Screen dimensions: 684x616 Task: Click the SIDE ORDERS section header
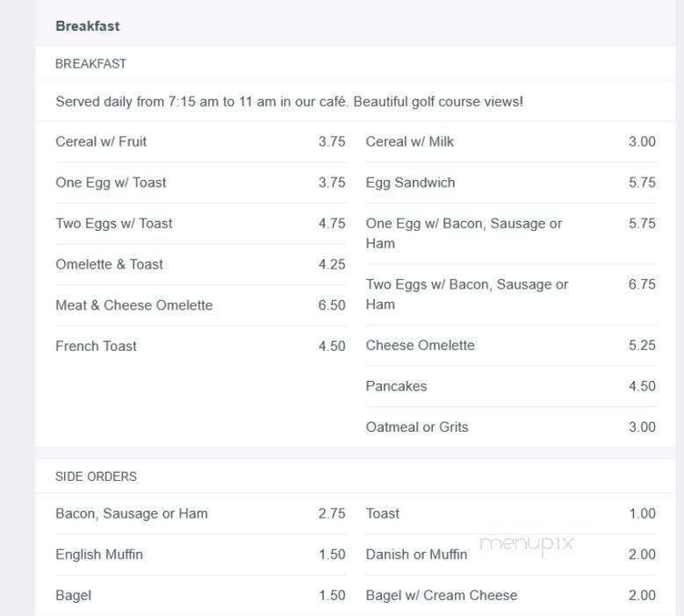[96, 476]
